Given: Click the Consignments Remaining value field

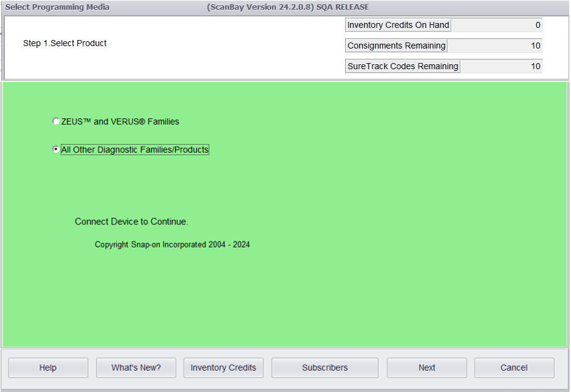Looking at the screenshot, I should point(494,46).
